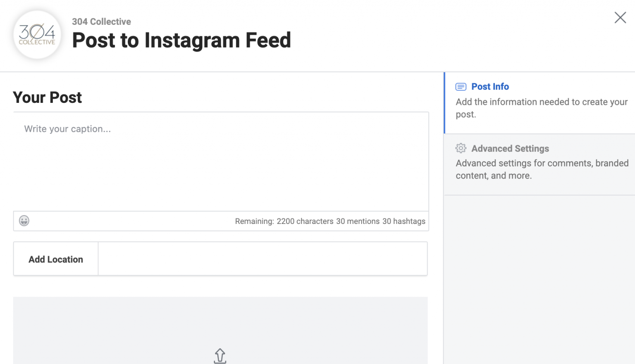Open the Add Location picker
The height and width of the screenshot is (364, 635).
coord(55,259)
